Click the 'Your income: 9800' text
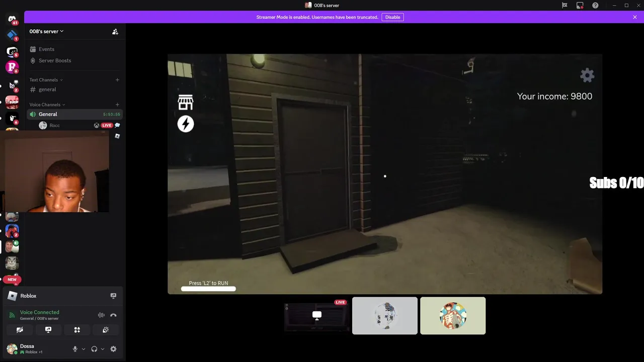Screen dimensions: 644x362 (x=554, y=97)
